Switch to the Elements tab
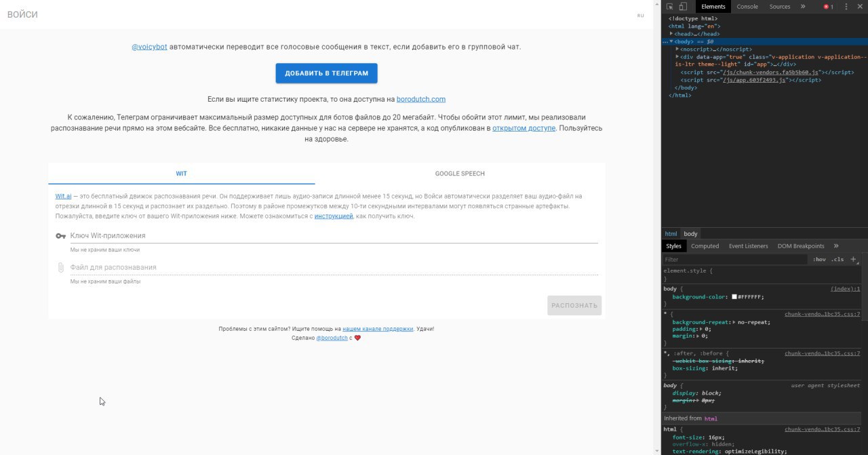Viewport: 868px width, 455px height. point(713,7)
